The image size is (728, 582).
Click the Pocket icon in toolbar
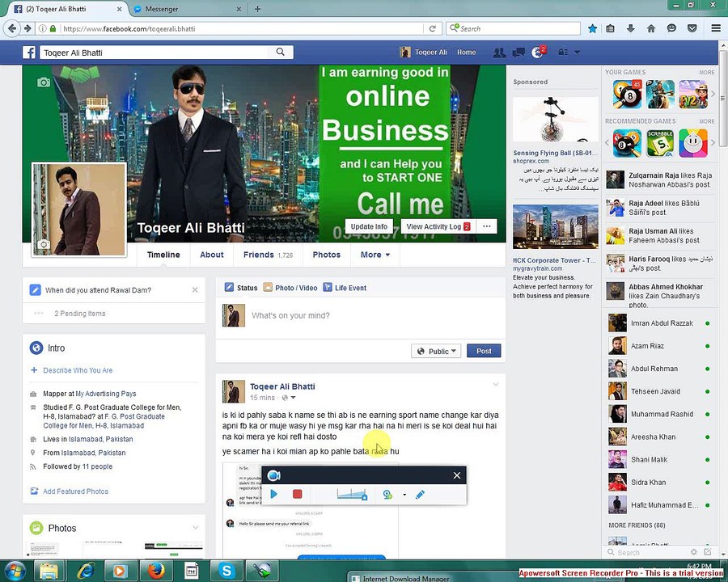click(x=692, y=28)
